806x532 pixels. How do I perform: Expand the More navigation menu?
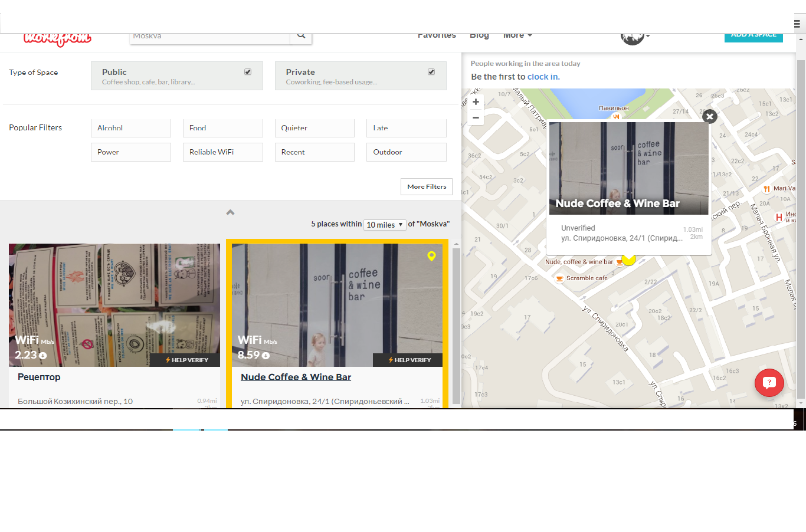click(x=517, y=36)
